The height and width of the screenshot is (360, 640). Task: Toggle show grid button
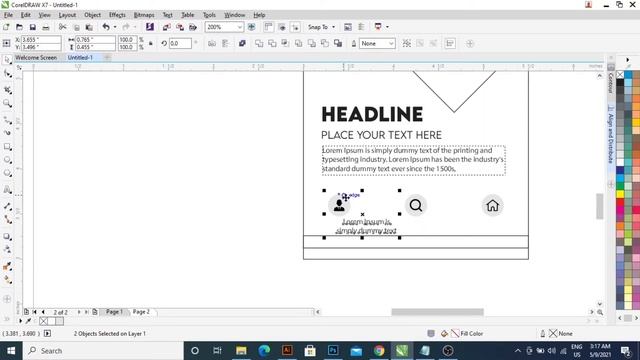(282, 27)
